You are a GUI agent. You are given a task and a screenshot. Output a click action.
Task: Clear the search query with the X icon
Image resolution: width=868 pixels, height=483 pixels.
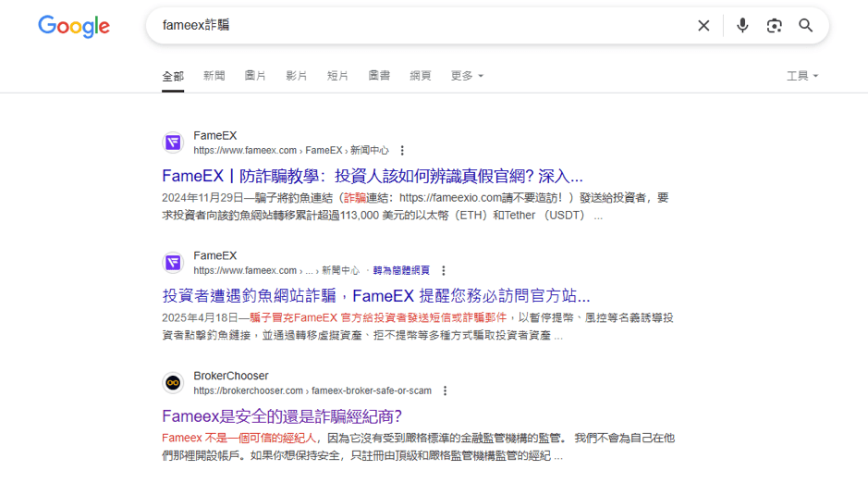pos(703,26)
